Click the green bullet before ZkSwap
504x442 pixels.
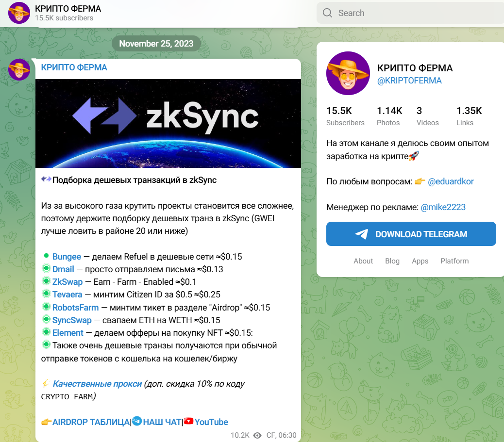coord(46,281)
